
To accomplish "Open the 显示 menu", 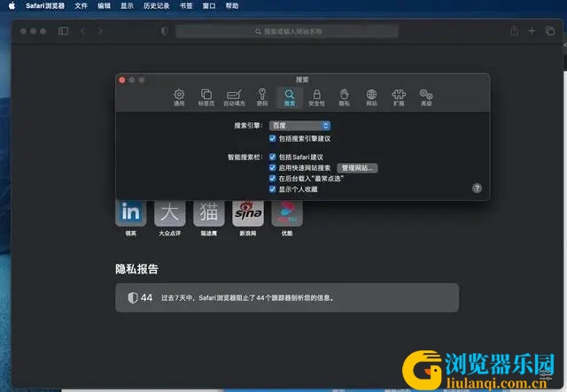I will pos(127,6).
